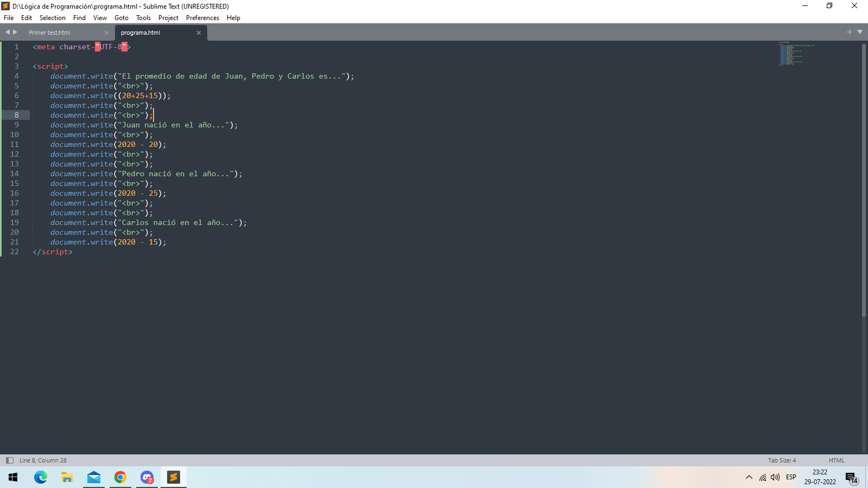Switch the ESP keyboard language indicator
The image size is (868, 488).
[791, 477]
